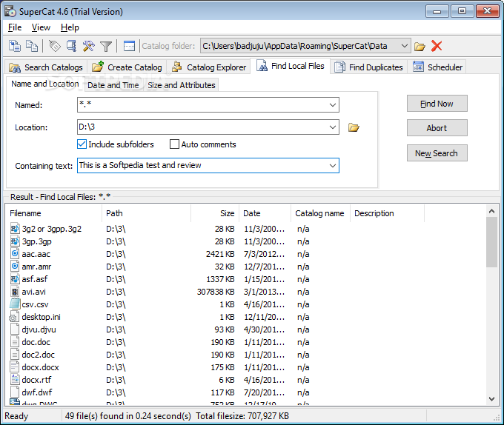Click the 307838 KB size cell
504x425 pixels.
[x=216, y=292]
